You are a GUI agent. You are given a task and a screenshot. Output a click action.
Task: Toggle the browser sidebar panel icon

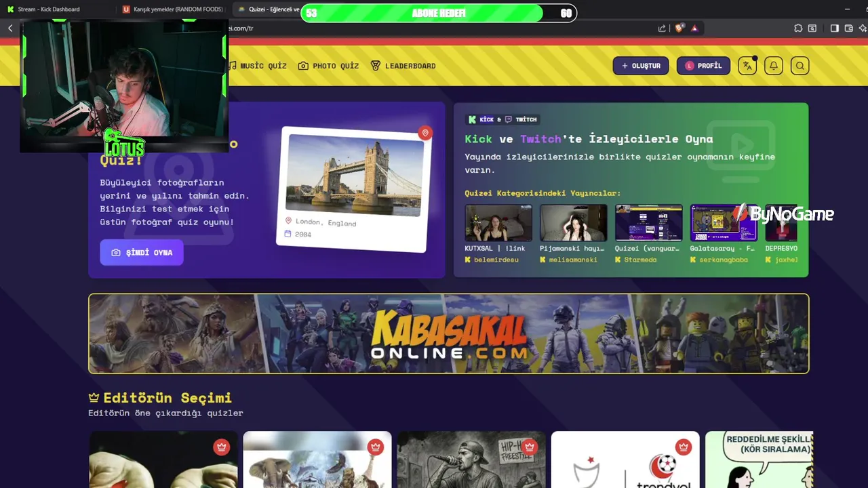click(834, 28)
